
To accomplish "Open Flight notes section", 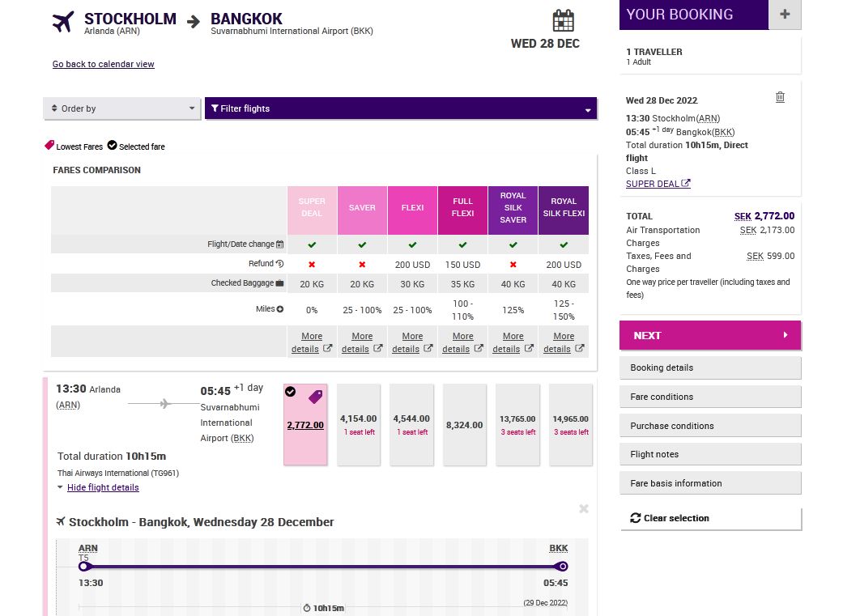I will coord(709,454).
